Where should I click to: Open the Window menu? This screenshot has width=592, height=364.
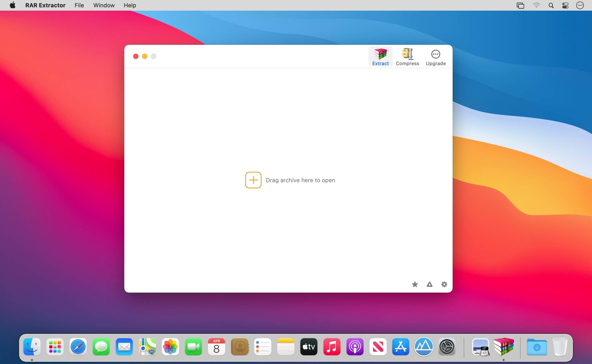(104, 5)
